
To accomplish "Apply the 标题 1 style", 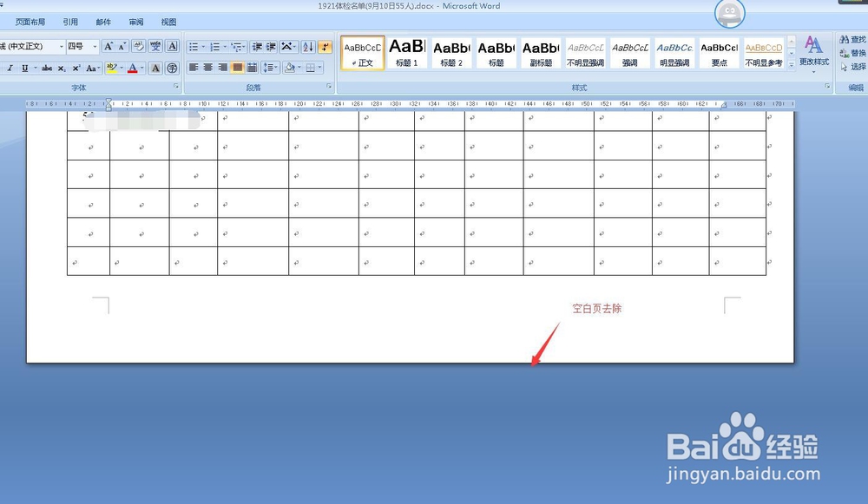I will (x=407, y=53).
